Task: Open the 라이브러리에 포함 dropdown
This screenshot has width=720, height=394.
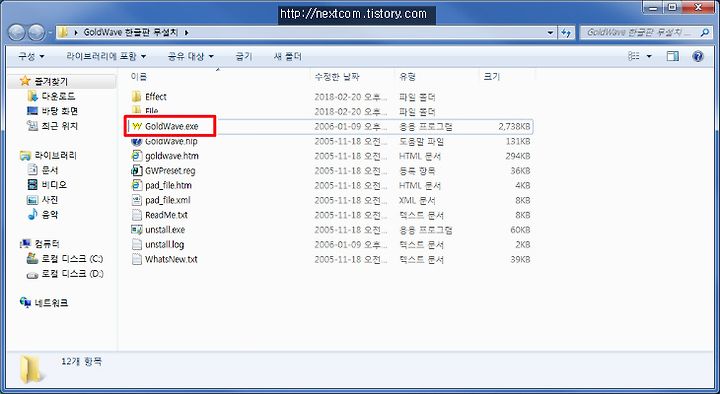Action: pyautogui.click(x=106, y=56)
